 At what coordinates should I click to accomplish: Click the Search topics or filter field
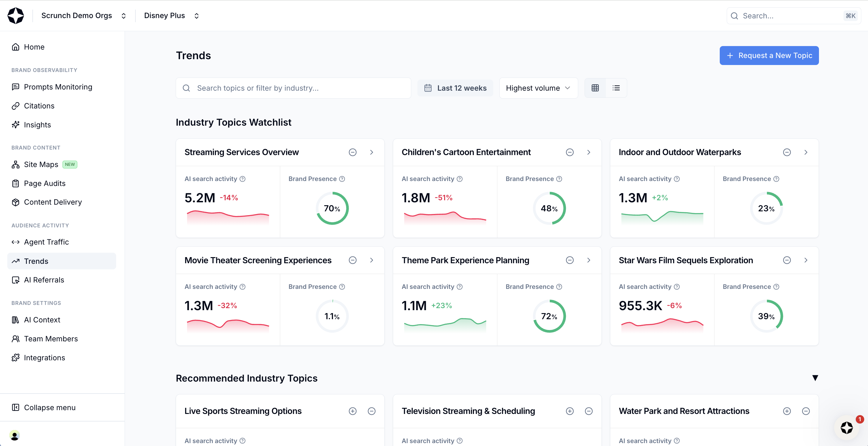pyautogui.click(x=293, y=88)
